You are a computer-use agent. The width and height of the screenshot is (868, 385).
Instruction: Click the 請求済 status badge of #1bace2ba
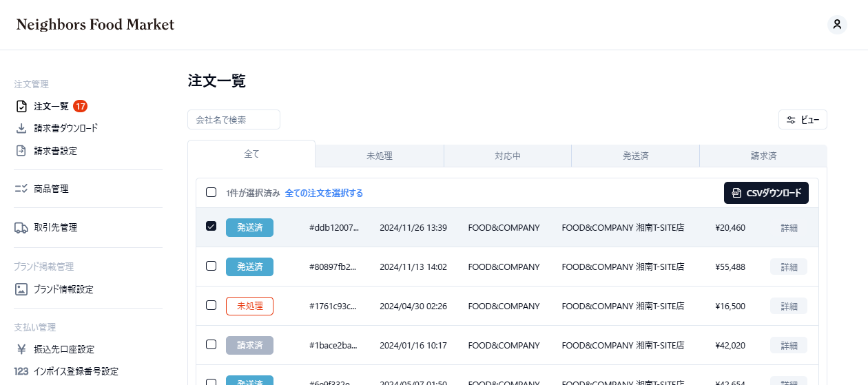(249, 345)
